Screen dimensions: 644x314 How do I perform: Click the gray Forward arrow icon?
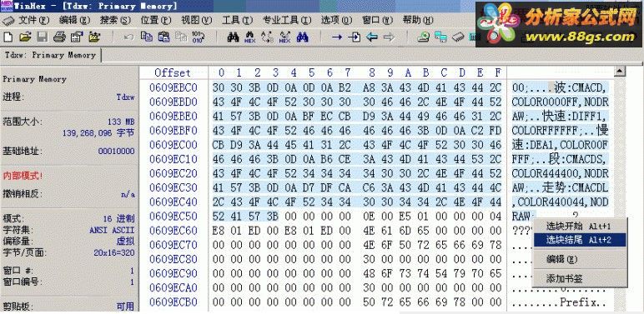tap(389, 37)
